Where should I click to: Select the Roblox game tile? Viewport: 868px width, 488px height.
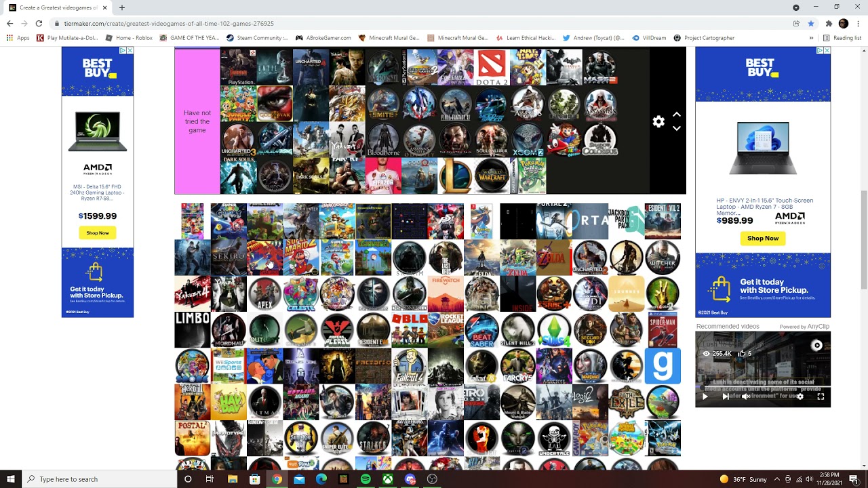(x=410, y=330)
